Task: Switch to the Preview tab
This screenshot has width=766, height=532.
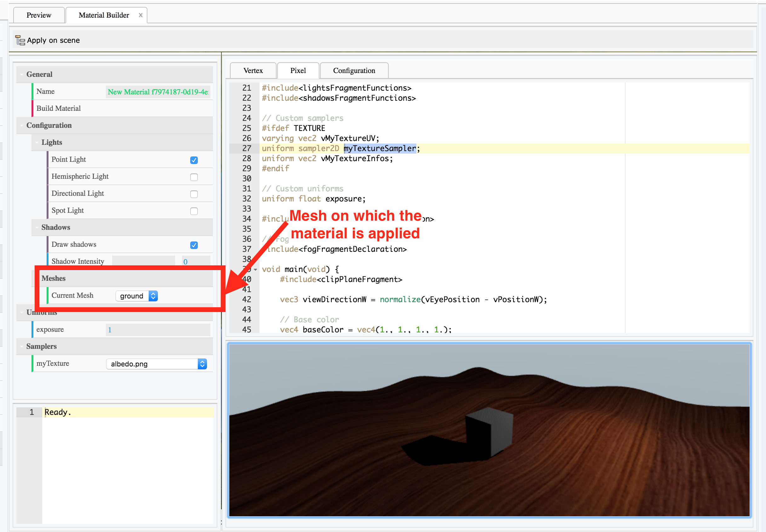Action: tap(39, 15)
